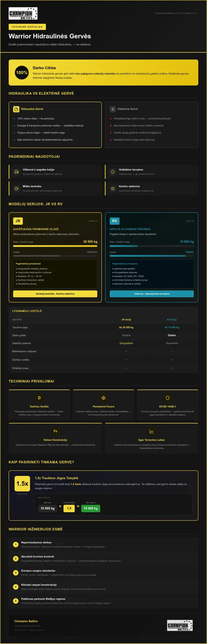Click the 'Tolygus alyvos slėgis' list item
The image size is (207, 644).
41,133
